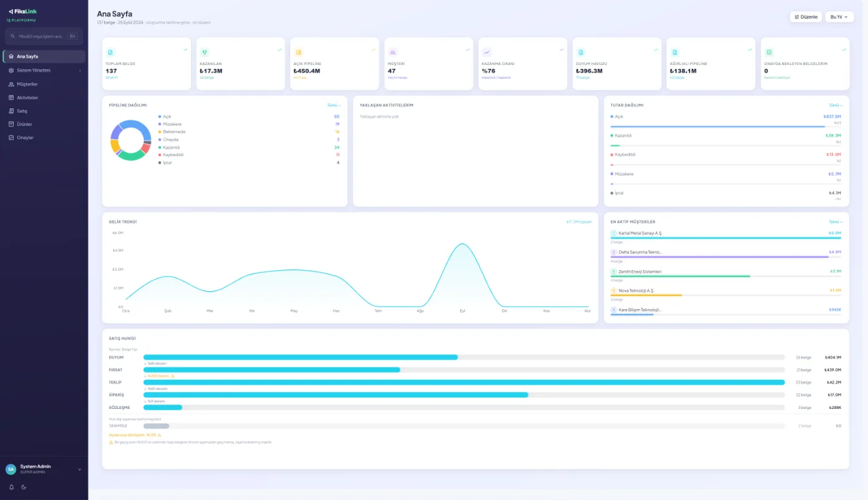Go to Ana Sayfa in the sidebar
The image size is (868, 500).
tap(43, 56)
